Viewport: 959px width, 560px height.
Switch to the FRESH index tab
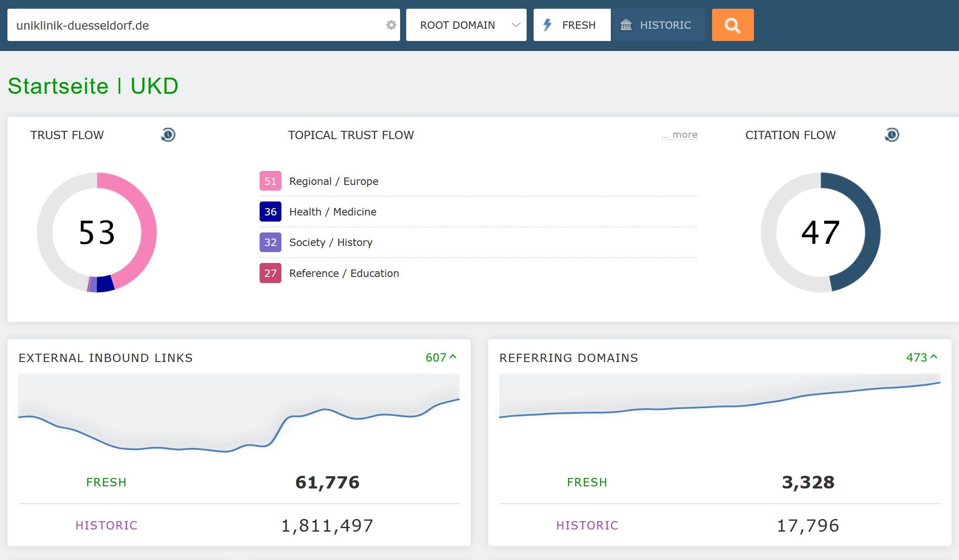pos(572,25)
